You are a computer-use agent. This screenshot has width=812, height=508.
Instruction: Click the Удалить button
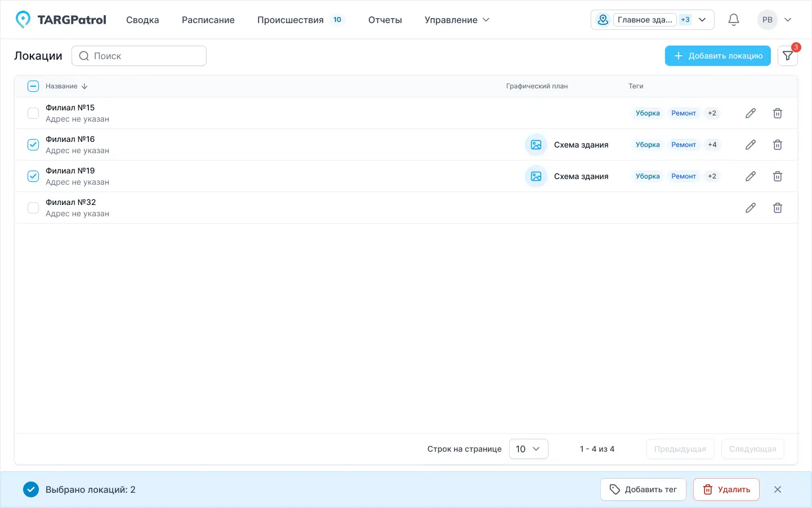click(x=726, y=489)
